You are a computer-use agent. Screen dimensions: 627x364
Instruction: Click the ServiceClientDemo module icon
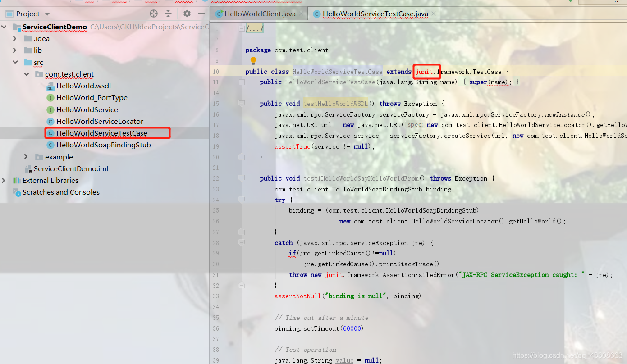pos(17,27)
